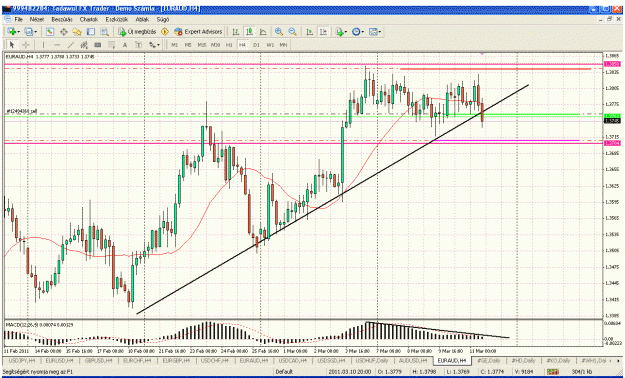
Task: Switch to the AUDUSD,H4 chart tab
Action: click(x=413, y=360)
